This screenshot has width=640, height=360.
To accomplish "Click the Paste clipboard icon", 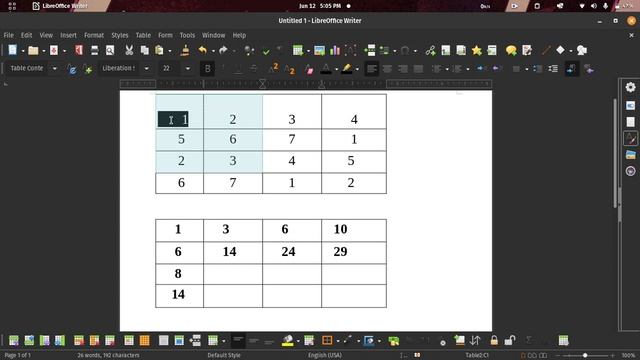I will pos(159,50).
